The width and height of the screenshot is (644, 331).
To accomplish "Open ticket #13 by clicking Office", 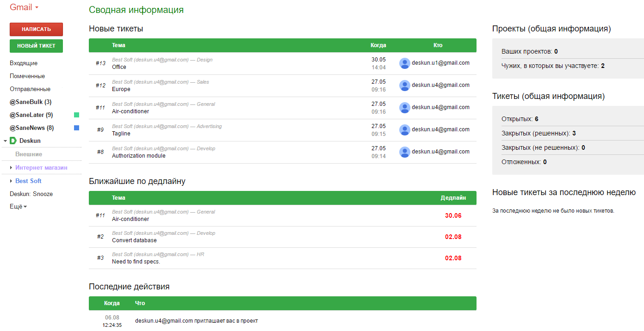I will pos(118,66).
